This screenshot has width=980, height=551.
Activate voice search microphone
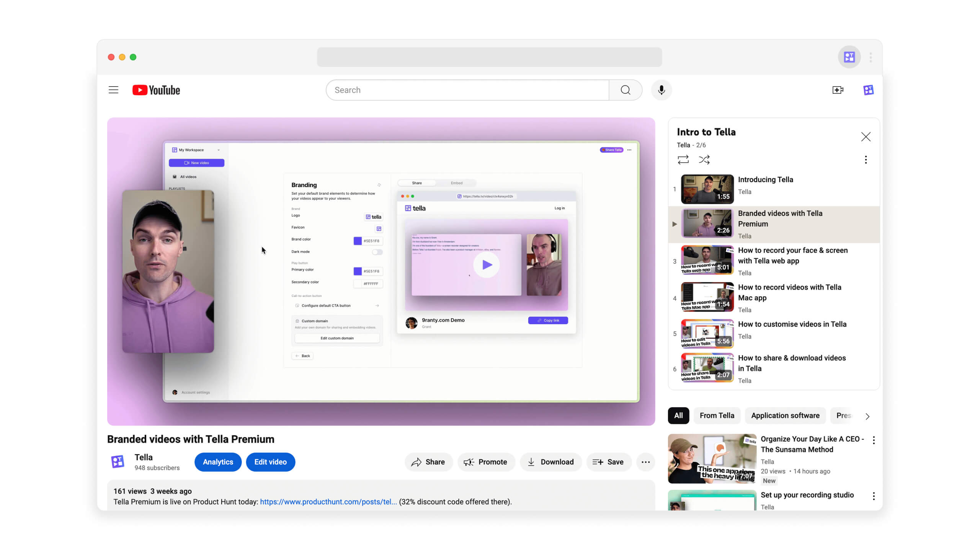pyautogui.click(x=661, y=90)
